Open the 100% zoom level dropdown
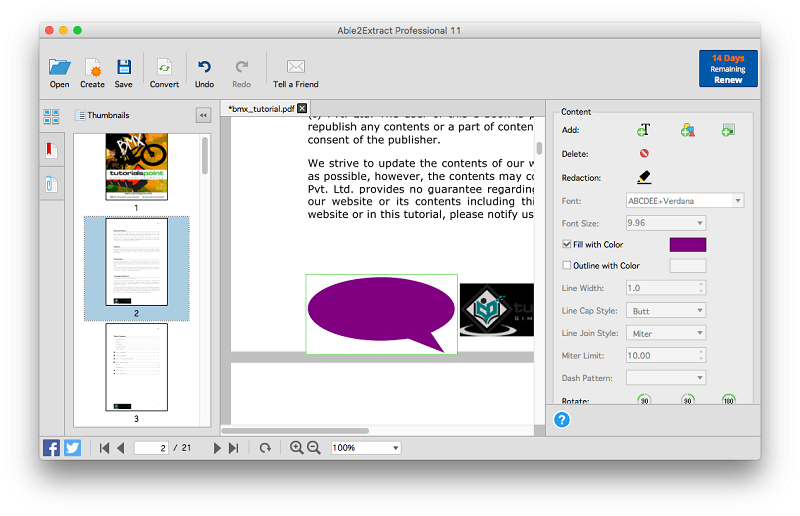Screen dimensions: 800x516 click(365, 448)
